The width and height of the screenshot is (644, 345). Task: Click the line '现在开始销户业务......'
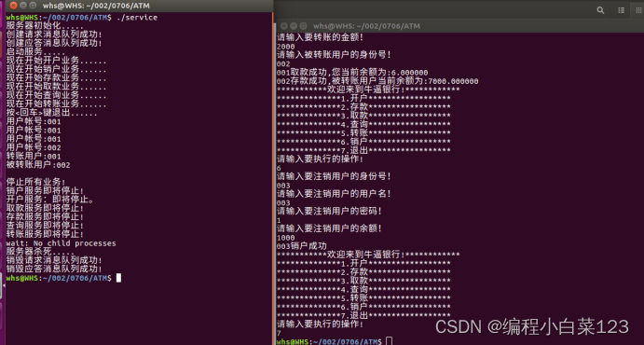click(x=56, y=69)
